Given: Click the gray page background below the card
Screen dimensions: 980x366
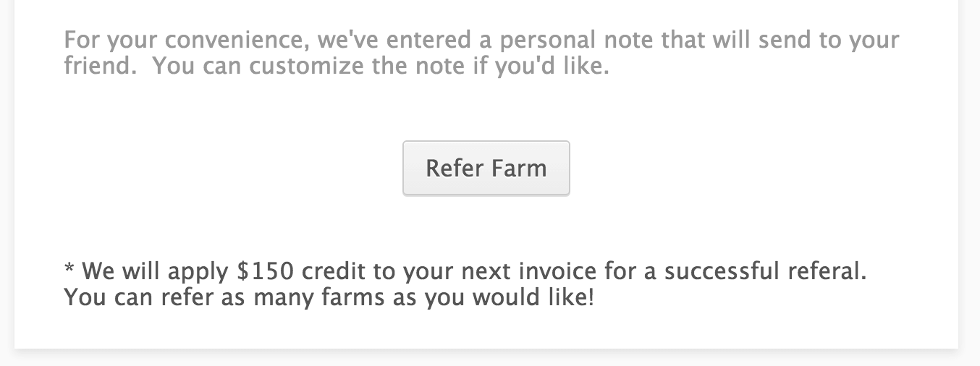Looking at the screenshot, I should [490, 359].
